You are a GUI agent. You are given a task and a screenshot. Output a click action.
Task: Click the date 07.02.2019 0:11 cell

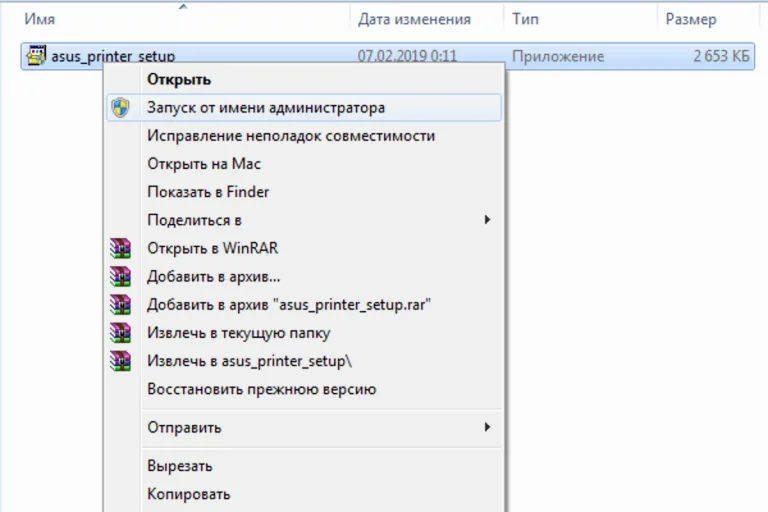tap(407, 56)
